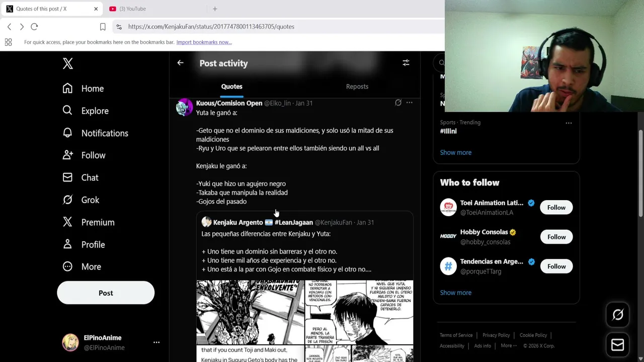Show more who-to-follow suggestions

456,293
